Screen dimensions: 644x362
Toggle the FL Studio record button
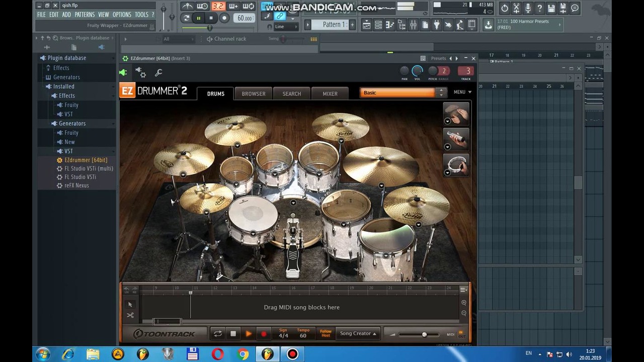(224, 18)
